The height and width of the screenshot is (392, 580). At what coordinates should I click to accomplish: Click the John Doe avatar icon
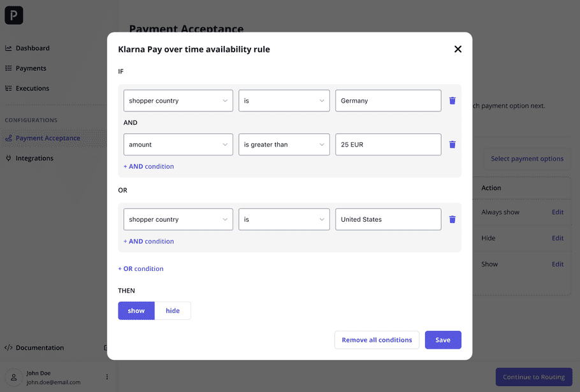13,377
